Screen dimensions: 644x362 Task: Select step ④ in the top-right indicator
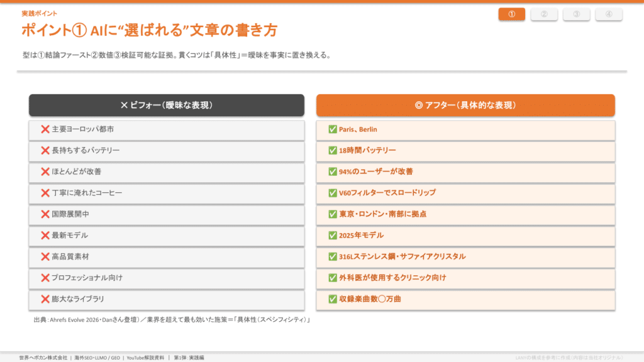coord(609,14)
